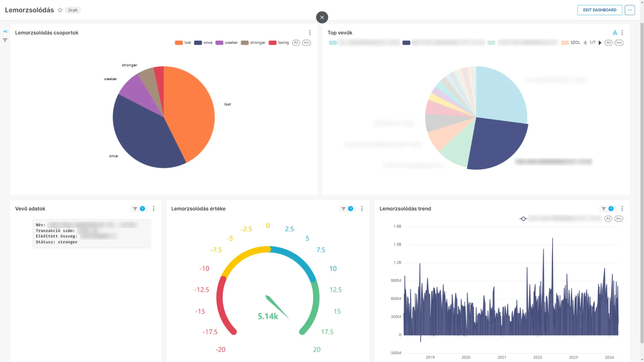
Task: Click the EDIT DASHBOARD button
Action: (600, 10)
